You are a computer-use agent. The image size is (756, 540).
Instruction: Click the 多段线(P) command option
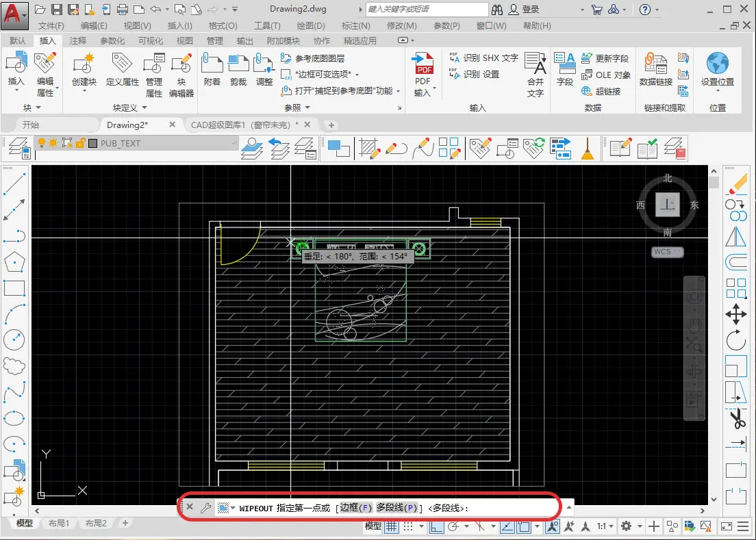[x=396, y=508]
